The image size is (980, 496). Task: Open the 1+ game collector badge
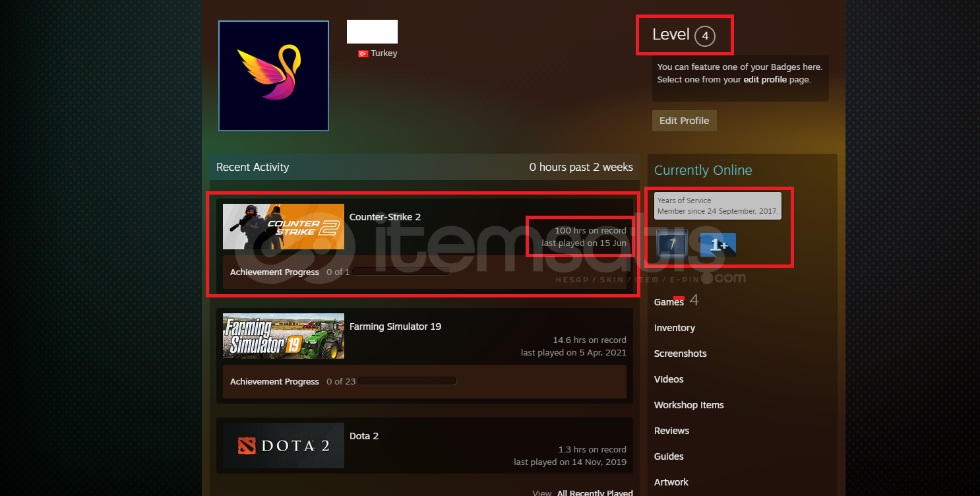718,244
